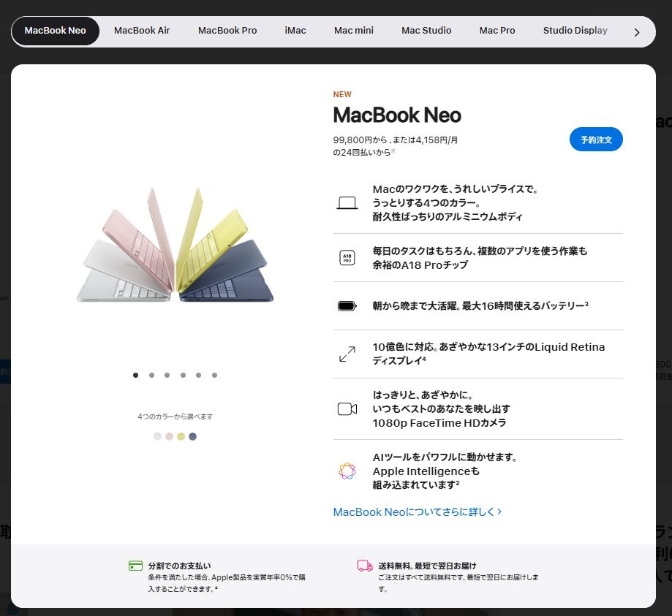The image size is (672, 616).
Task: Select the Mac Studio tab
Action: click(x=426, y=31)
